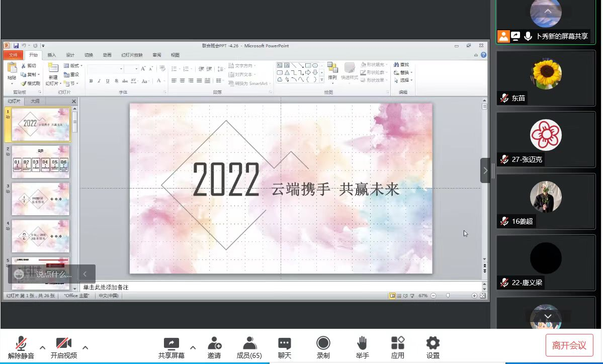The width and height of the screenshot is (603, 364).
Task: Open the 邀请 invite icon
Action: pyautogui.click(x=214, y=344)
